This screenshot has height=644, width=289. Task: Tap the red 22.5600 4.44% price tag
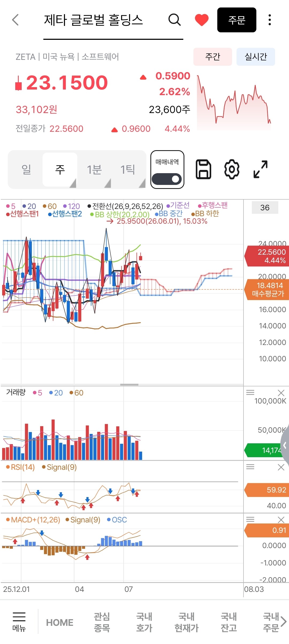click(267, 256)
